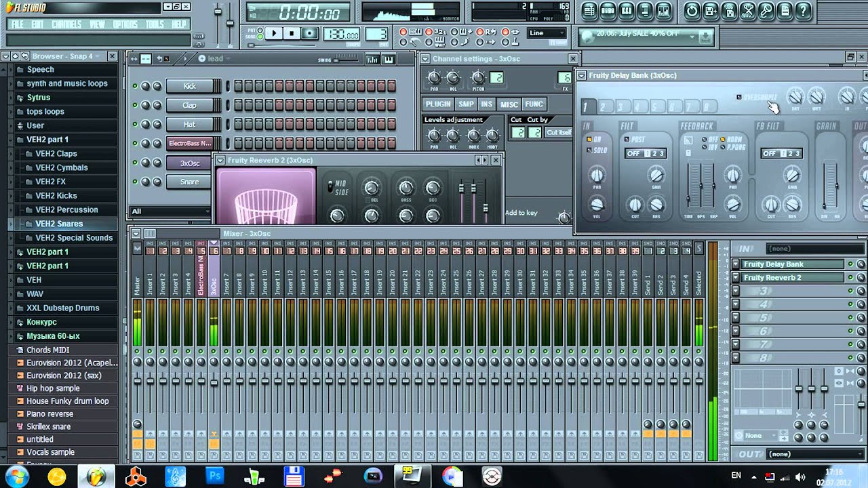Screen dimensions: 868x488
Task: Click the main volume slider in top toolbar
Action: click(x=218, y=12)
